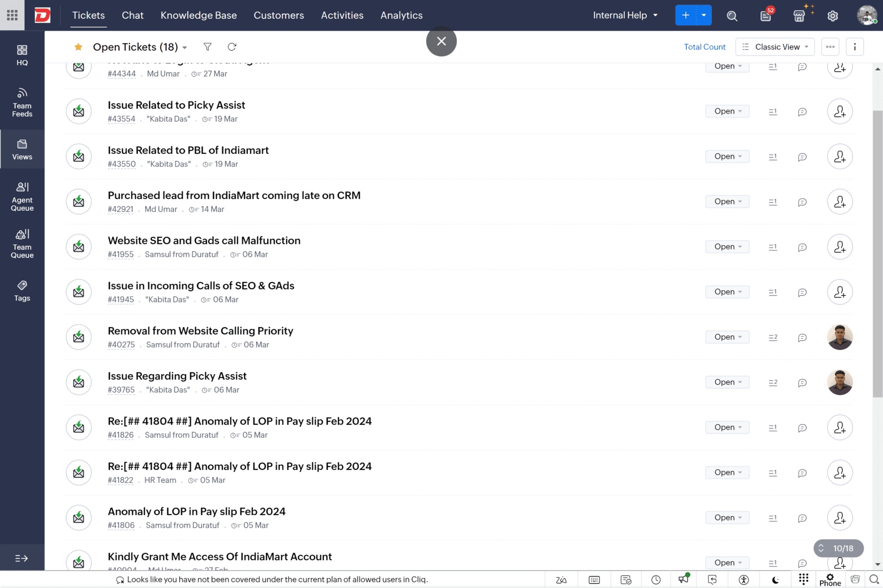Click ticket number #41822
The height and width of the screenshot is (588, 883).
click(x=120, y=480)
